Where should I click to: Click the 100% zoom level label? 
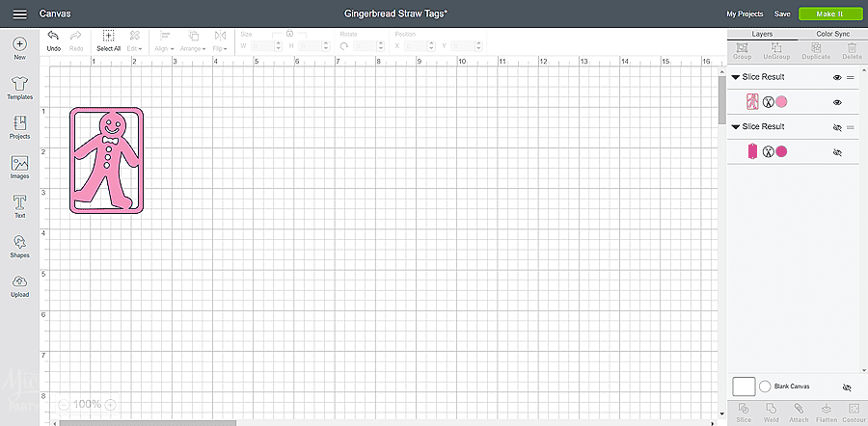pos(87,405)
